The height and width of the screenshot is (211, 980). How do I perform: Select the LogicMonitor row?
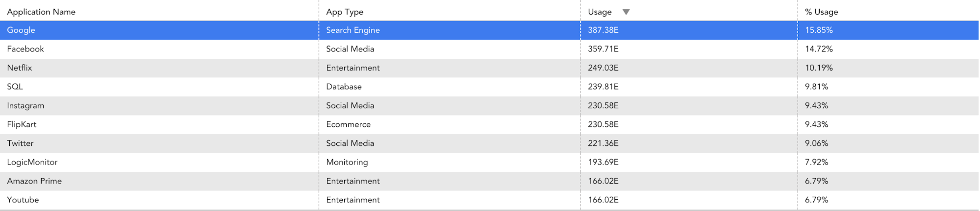click(32, 162)
